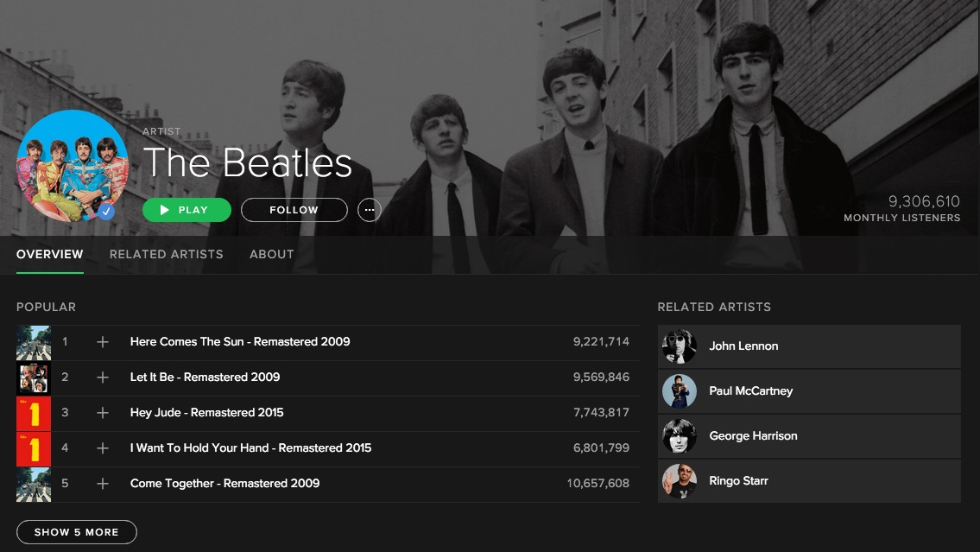This screenshot has height=552, width=980.
Task: Open John Lennon's artist page
Action: point(743,346)
